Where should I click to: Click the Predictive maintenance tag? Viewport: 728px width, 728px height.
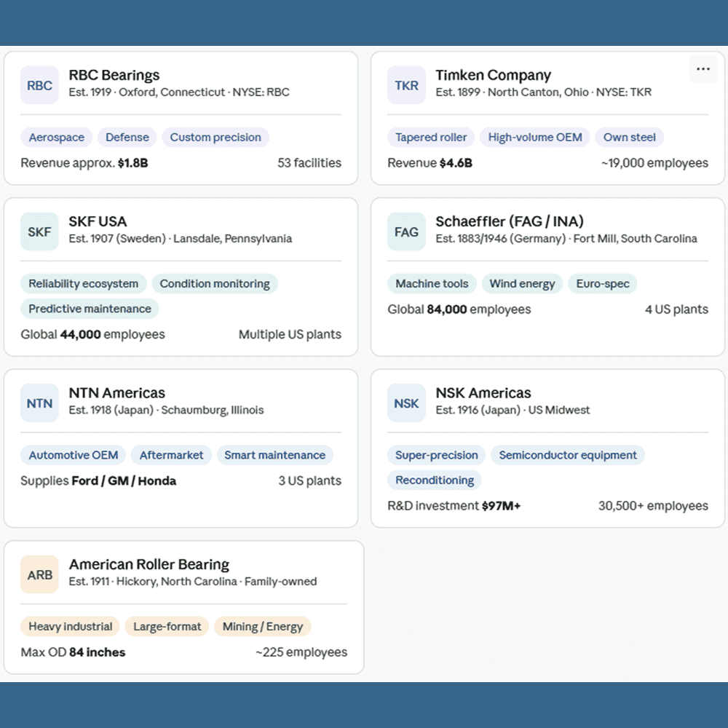(90, 309)
